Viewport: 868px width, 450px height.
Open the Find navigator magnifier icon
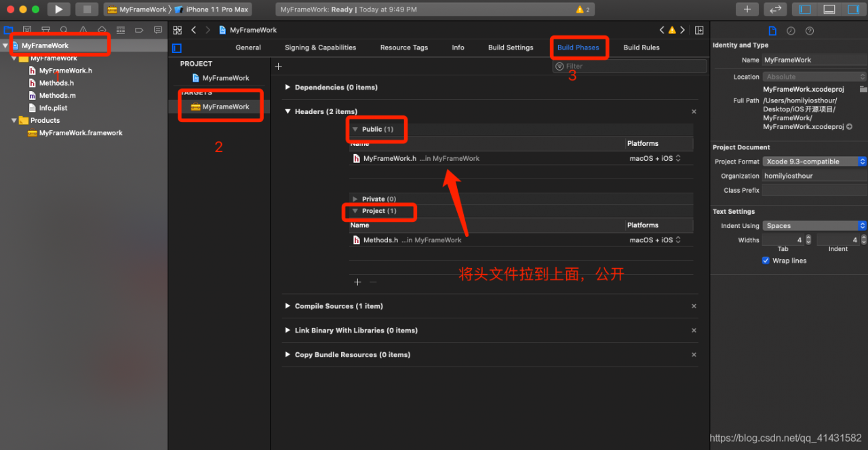[x=64, y=30]
